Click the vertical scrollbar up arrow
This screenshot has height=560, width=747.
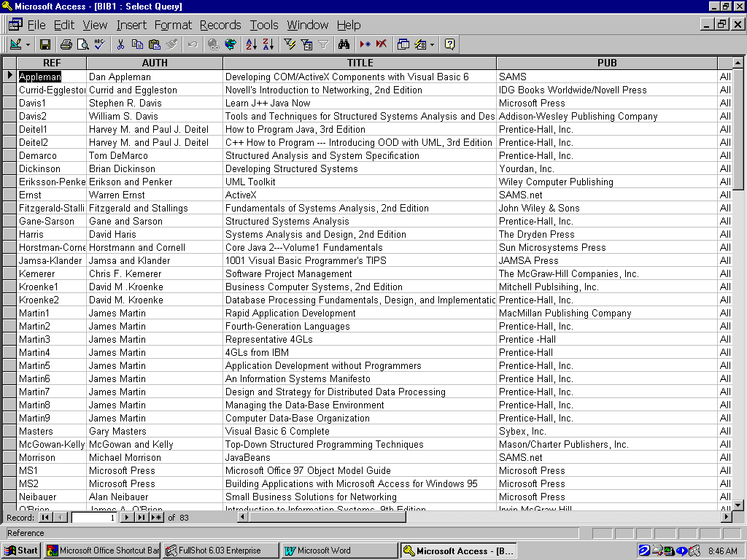click(738, 63)
